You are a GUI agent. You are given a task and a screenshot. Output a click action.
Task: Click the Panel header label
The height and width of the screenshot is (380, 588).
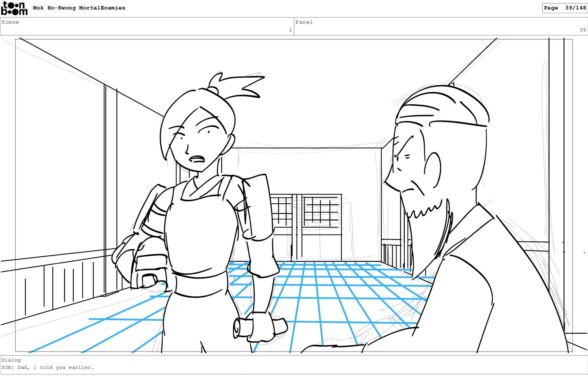304,22
